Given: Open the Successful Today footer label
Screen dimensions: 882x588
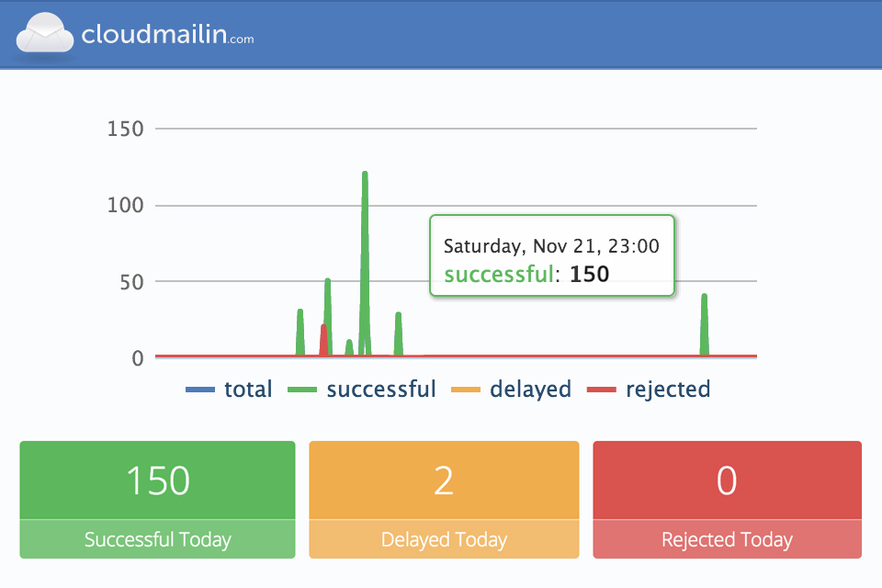Looking at the screenshot, I should (x=157, y=539).
